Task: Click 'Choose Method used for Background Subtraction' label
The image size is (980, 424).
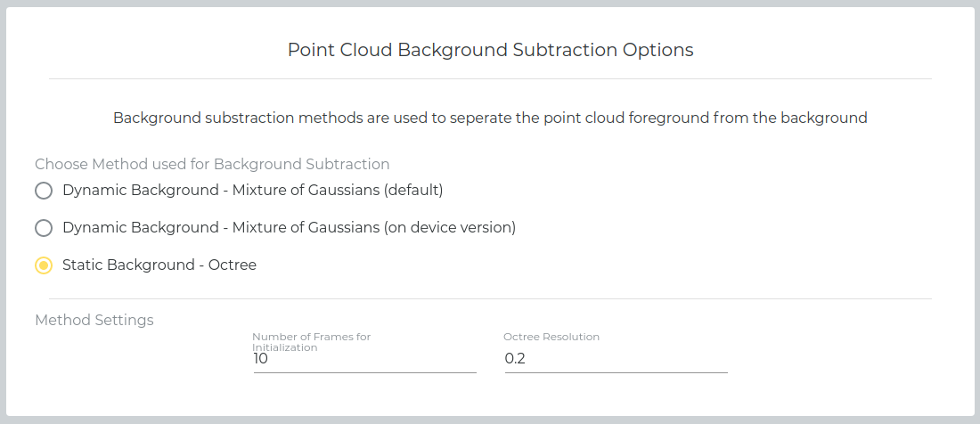Action: click(x=212, y=164)
